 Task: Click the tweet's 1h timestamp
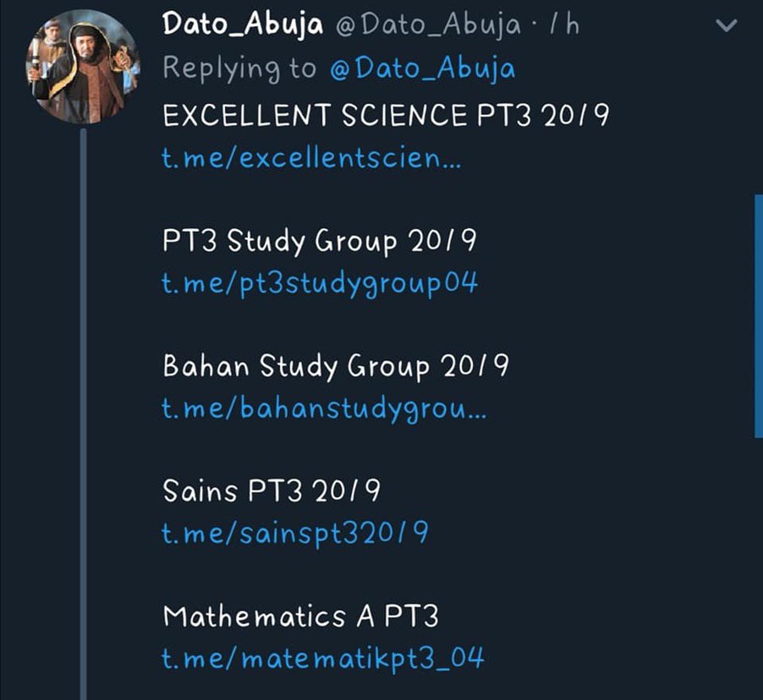tap(565, 26)
